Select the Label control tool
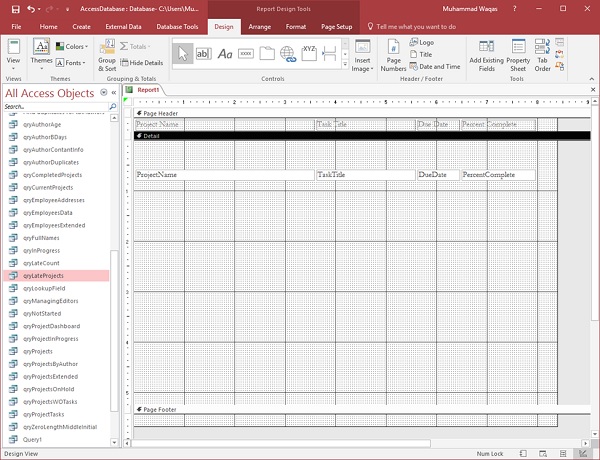This screenshot has height=460, width=600. 225,54
